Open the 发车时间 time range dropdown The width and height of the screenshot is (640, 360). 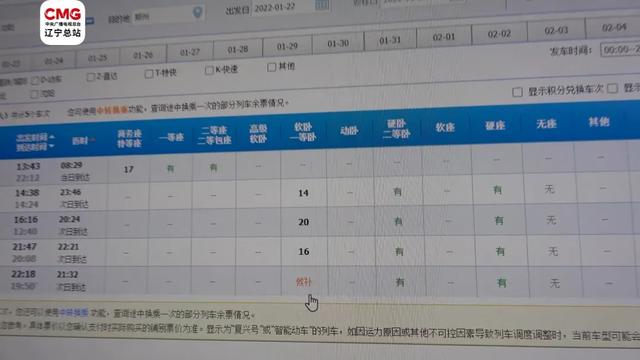click(x=620, y=50)
